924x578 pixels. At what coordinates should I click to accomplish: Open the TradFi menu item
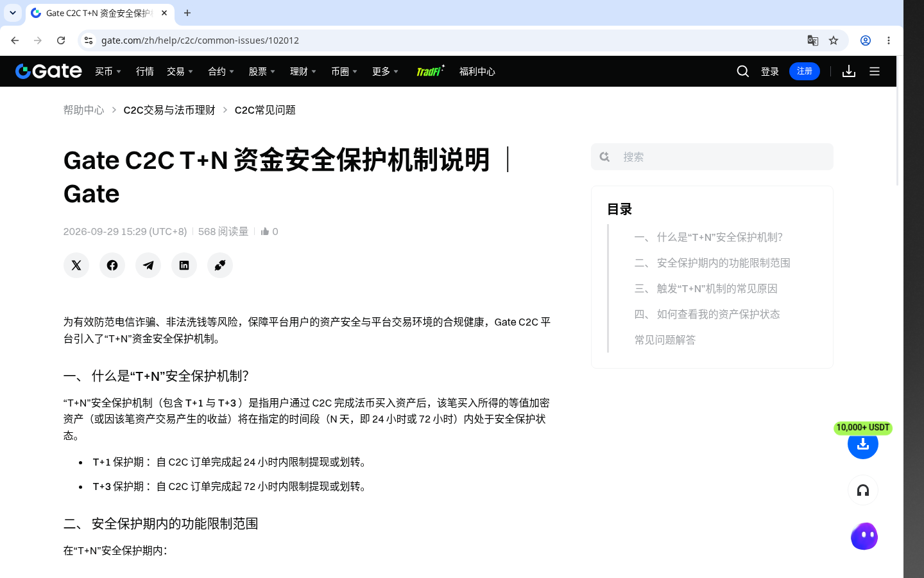coord(430,71)
